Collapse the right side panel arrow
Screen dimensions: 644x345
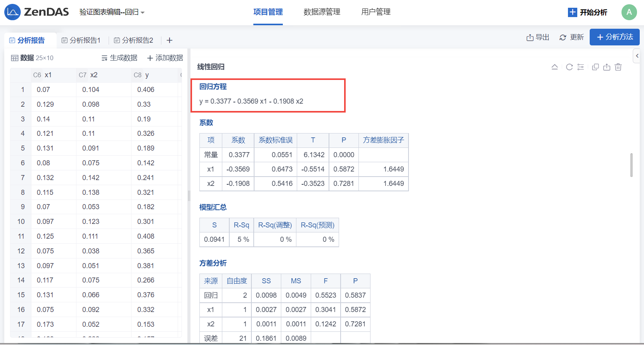pyautogui.click(x=637, y=56)
